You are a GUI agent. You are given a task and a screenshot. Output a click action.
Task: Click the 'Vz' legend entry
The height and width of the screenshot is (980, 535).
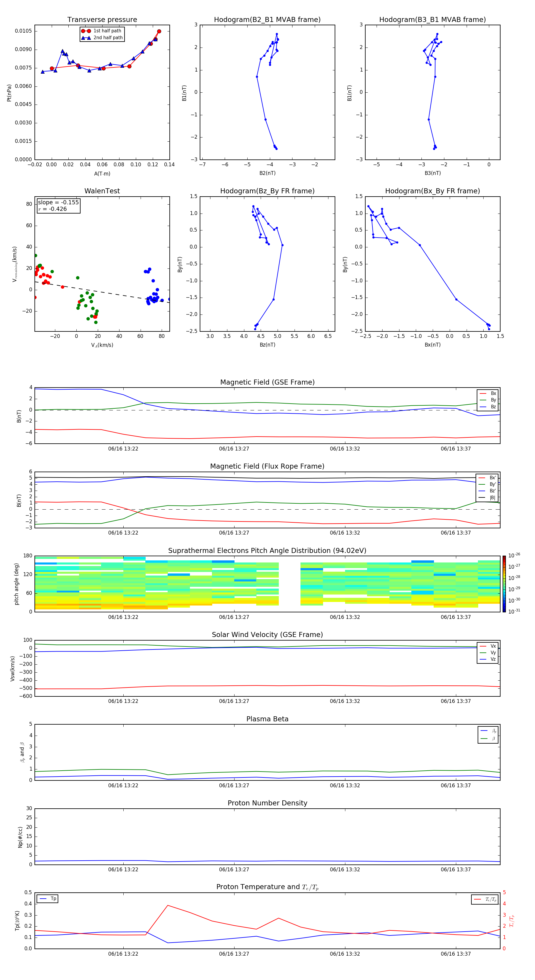pos(488,659)
